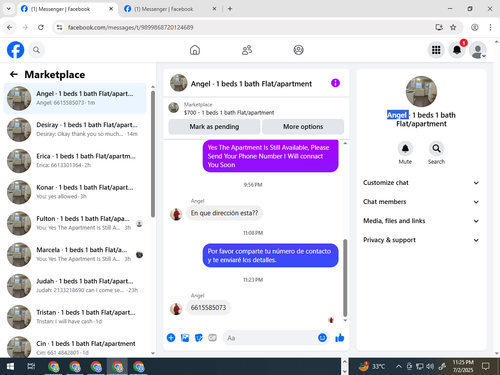Open the Windows Start menu
This screenshot has height=375, width=500.
click(10, 367)
